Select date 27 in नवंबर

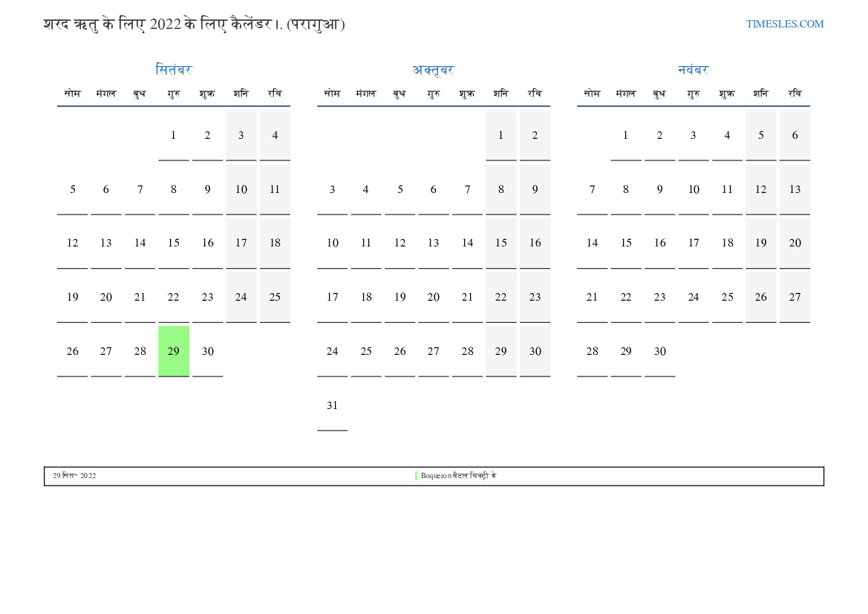(795, 297)
